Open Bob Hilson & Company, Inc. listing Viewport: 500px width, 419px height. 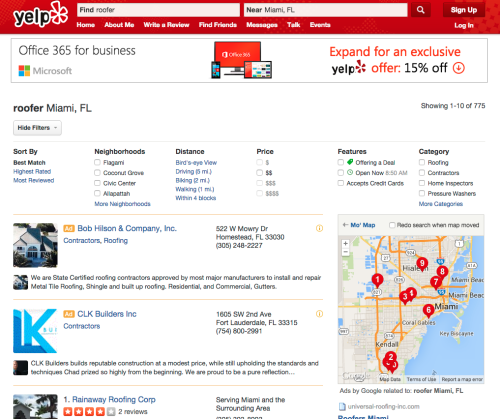(x=127, y=228)
